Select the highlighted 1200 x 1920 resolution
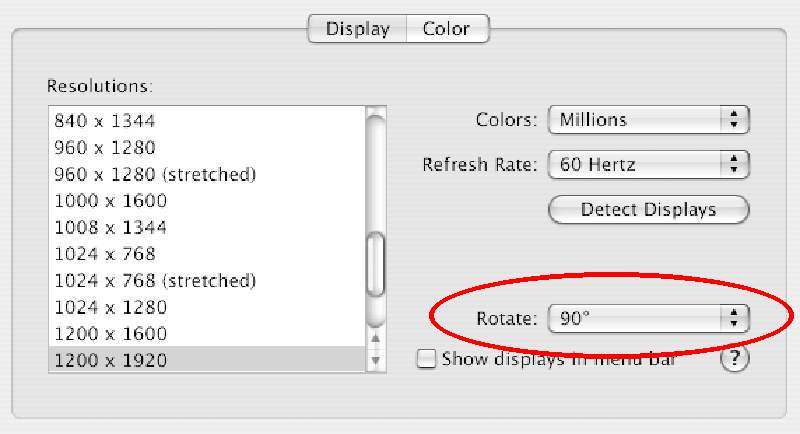 tap(207, 360)
